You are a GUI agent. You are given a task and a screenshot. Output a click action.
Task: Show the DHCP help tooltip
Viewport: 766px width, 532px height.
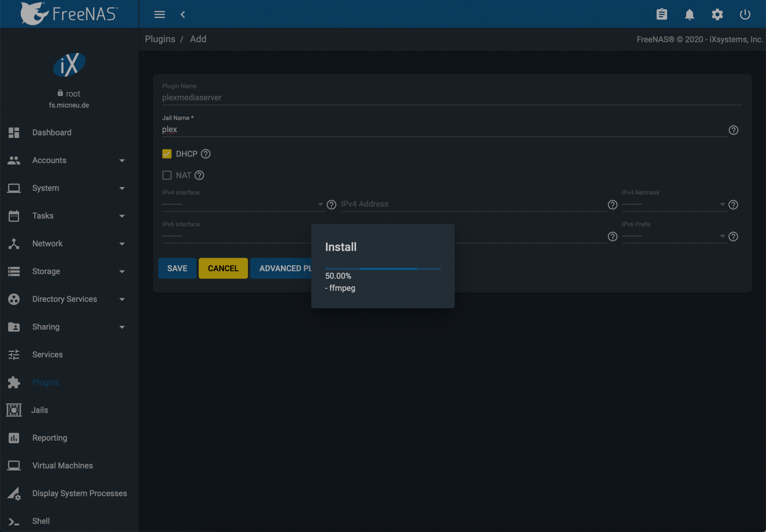click(206, 154)
